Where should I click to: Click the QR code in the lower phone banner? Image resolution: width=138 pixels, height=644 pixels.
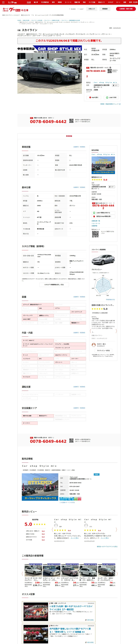point(71,440)
